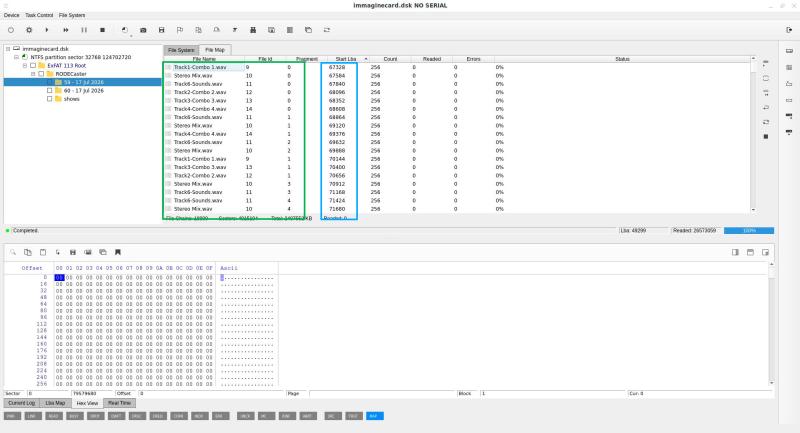
Task: Click the camera snapshot toolbar icon
Action: [143, 30]
